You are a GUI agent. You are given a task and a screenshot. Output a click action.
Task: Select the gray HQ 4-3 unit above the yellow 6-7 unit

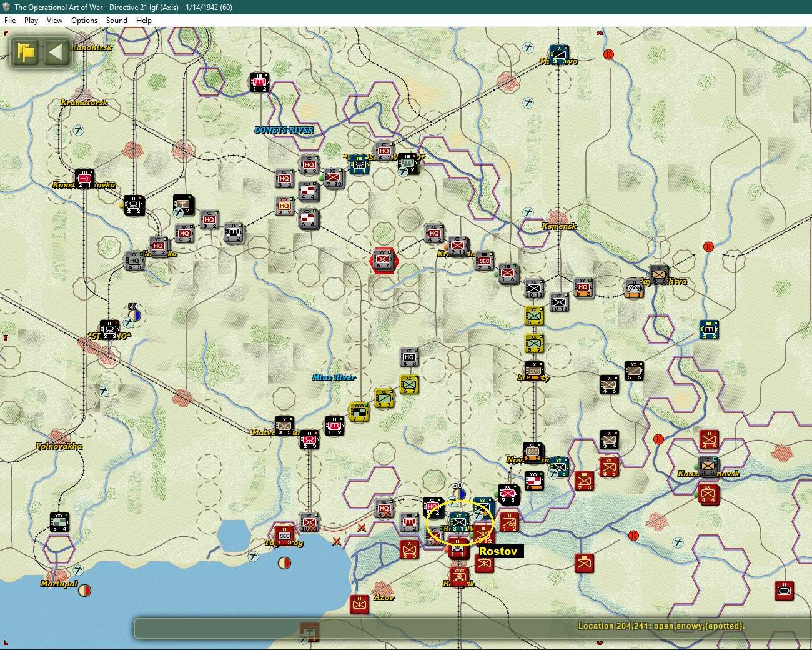409,357
